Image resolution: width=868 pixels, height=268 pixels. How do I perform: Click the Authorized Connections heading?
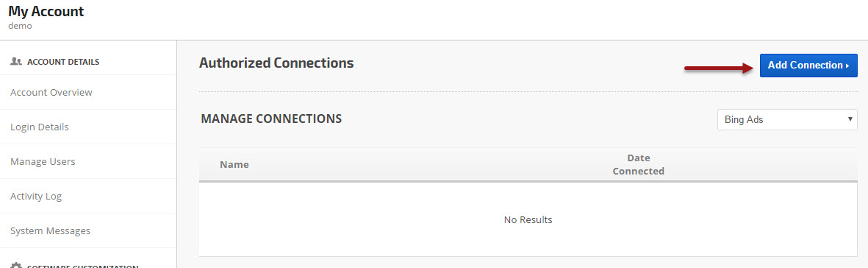coord(276,63)
